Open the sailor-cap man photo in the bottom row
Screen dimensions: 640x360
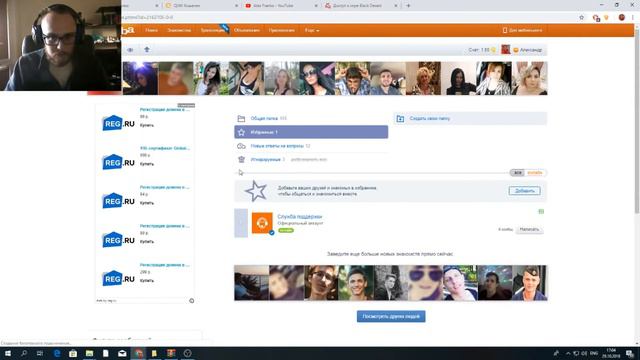pyautogui.click(x=530, y=283)
